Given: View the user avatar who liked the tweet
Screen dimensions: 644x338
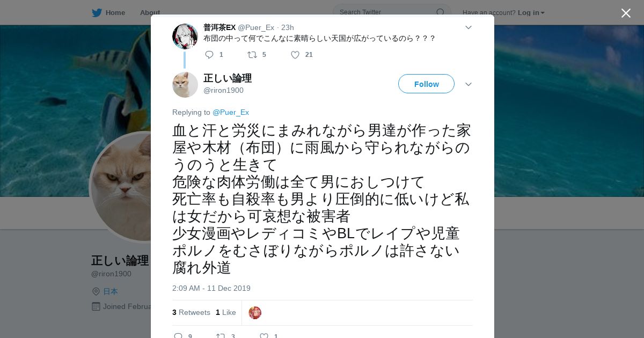Looking at the screenshot, I should 255,313.
